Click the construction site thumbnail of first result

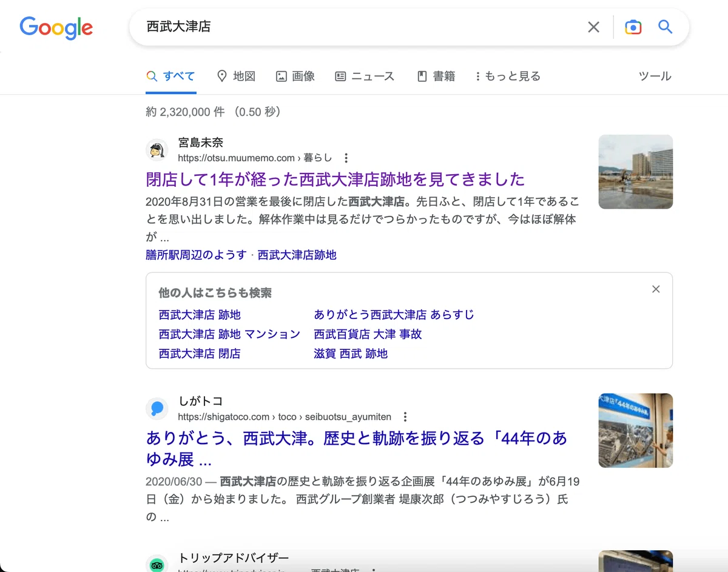636,172
